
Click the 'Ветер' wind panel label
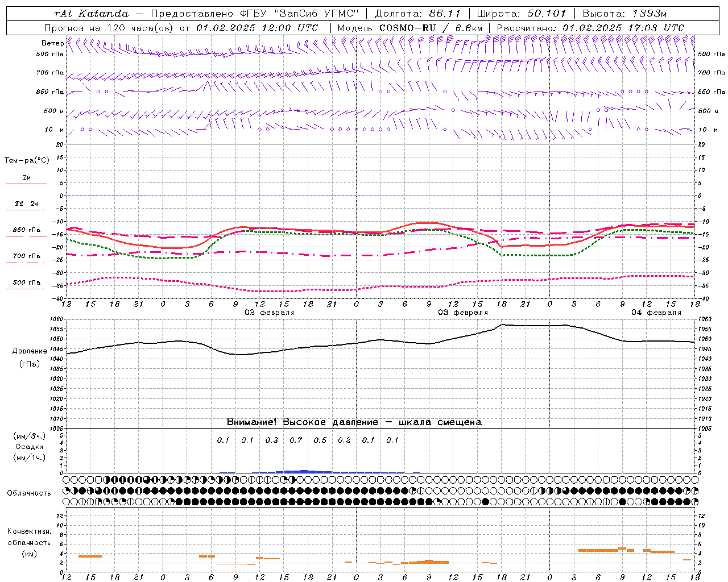pos(53,43)
